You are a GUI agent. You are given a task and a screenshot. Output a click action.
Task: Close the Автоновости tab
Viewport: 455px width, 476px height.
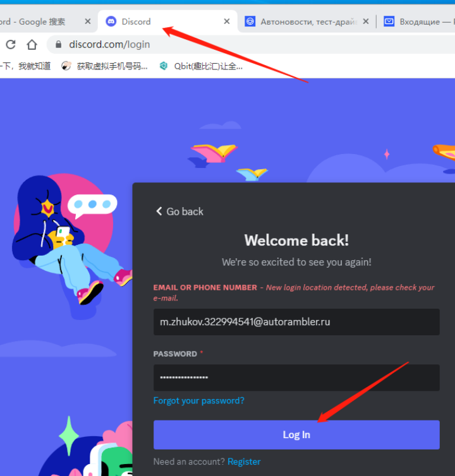366,21
